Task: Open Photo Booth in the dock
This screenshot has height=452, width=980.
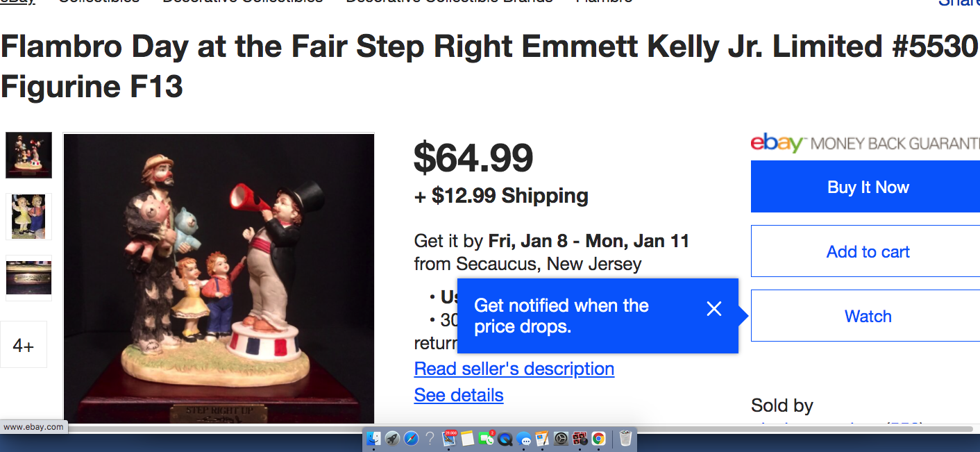Action: click(x=580, y=439)
